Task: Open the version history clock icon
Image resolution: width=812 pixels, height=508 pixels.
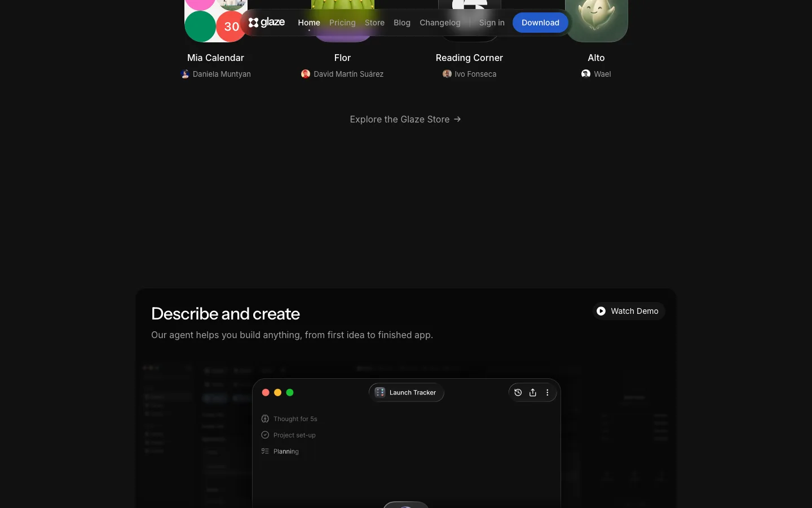Action: 518,392
